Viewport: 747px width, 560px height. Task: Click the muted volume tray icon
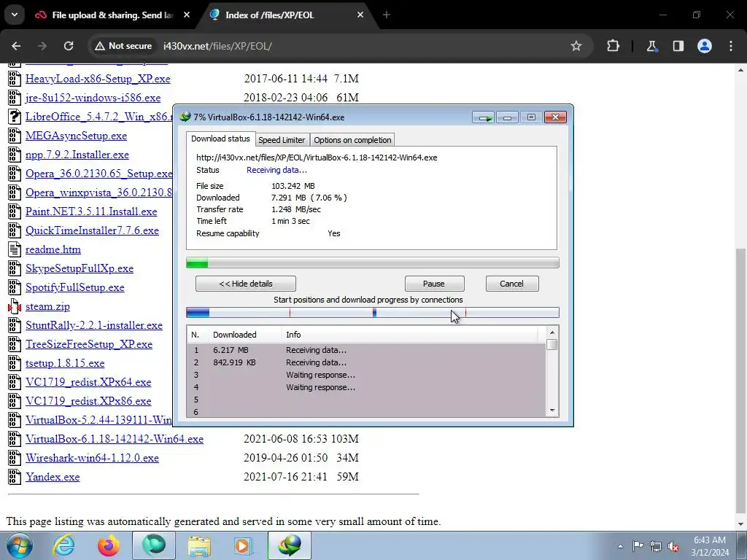673,546
